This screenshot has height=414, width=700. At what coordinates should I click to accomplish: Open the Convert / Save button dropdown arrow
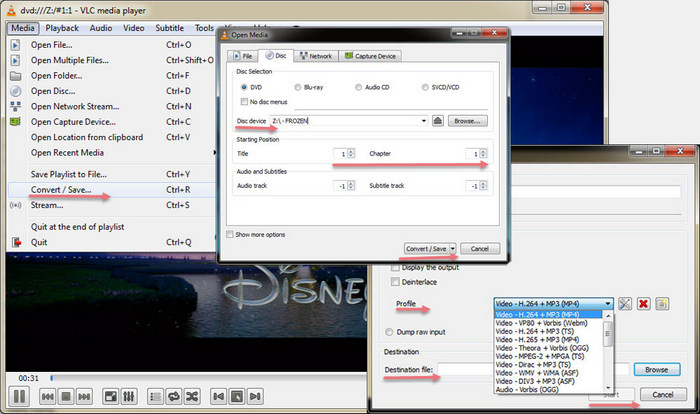tap(453, 248)
